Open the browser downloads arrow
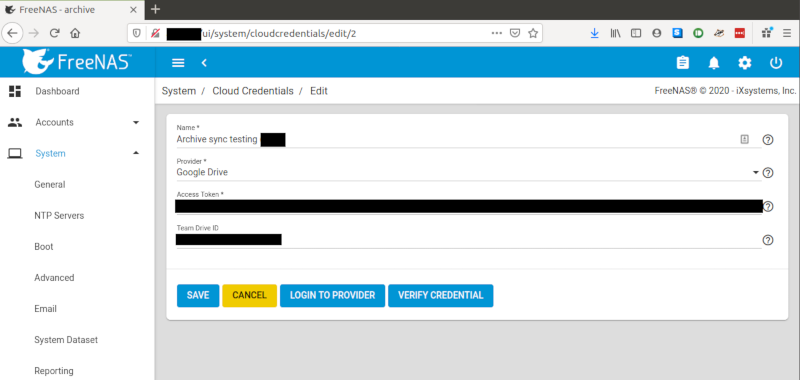Screen dimensions: 800x380 594,33
